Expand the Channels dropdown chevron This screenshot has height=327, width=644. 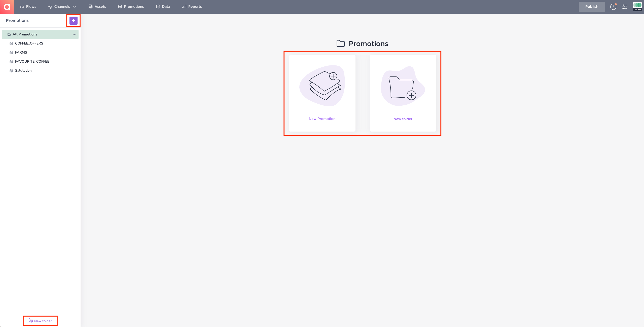point(75,7)
